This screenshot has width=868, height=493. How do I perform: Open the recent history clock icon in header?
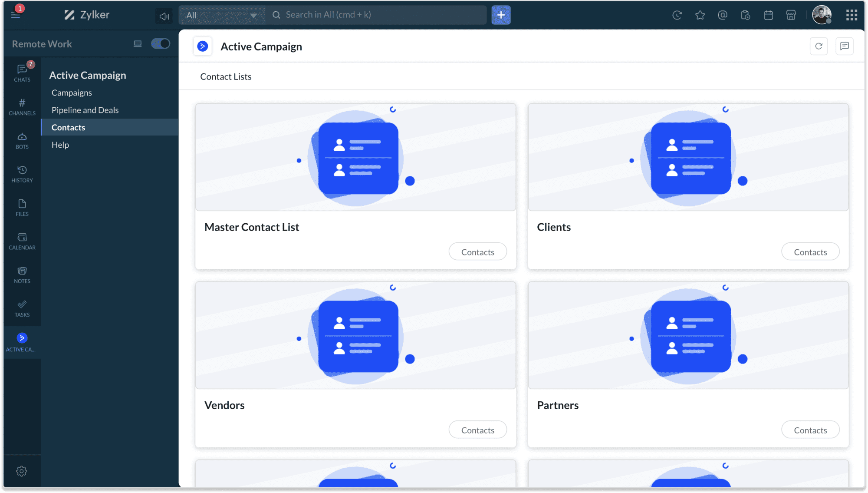pyautogui.click(x=677, y=16)
